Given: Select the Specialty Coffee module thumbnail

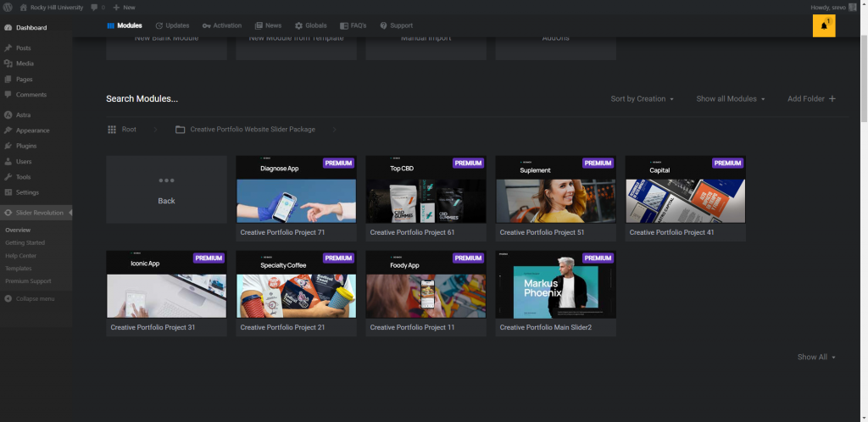Looking at the screenshot, I should [x=296, y=284].
